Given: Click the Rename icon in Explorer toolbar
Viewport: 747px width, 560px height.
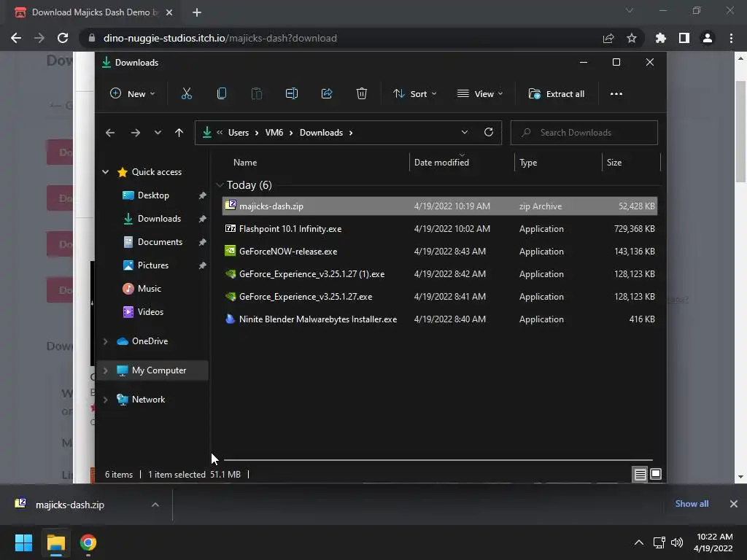Looking at the screenshot, I should pyautogui.click(x=292, y=94).
